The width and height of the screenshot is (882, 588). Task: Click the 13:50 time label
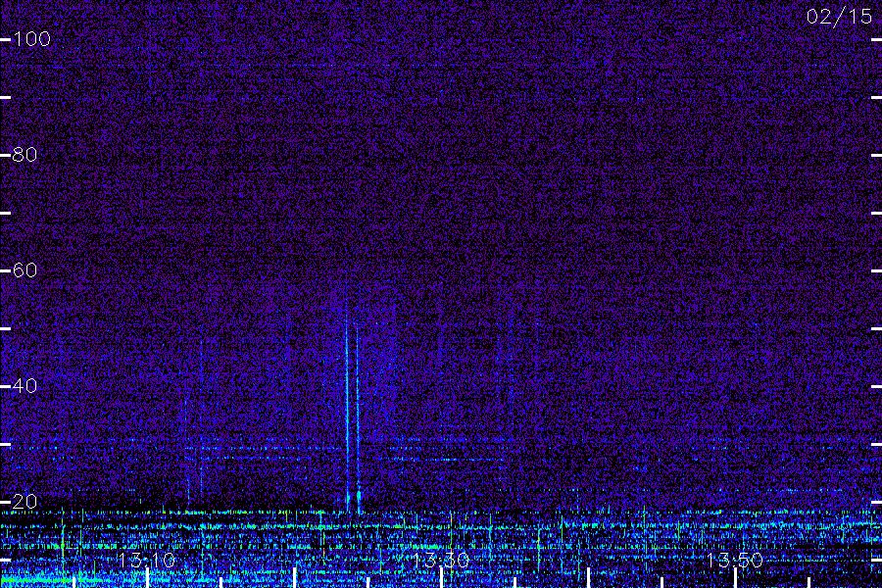[735, 560]
